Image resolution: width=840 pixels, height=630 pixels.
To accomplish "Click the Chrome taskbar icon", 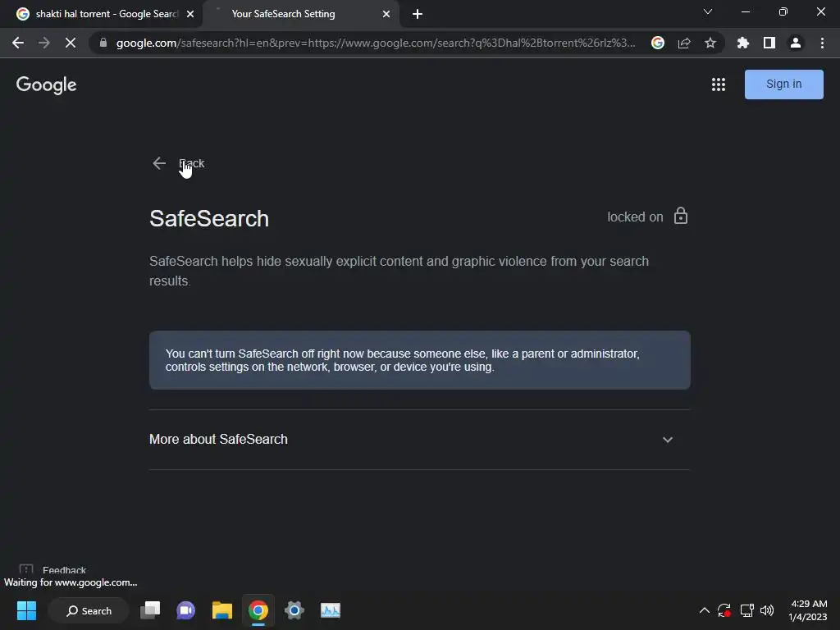I will [258, 610].
